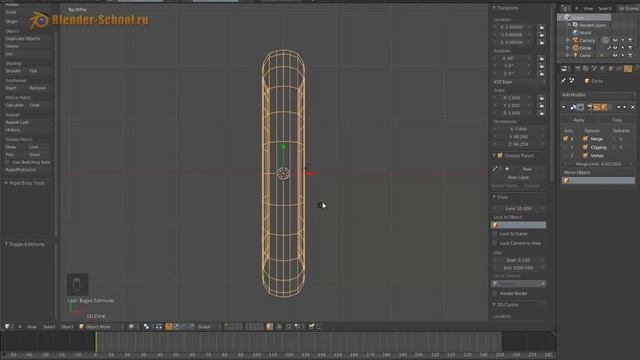
Task: Toggle the Clipping option checkbox
Action: 585,147
